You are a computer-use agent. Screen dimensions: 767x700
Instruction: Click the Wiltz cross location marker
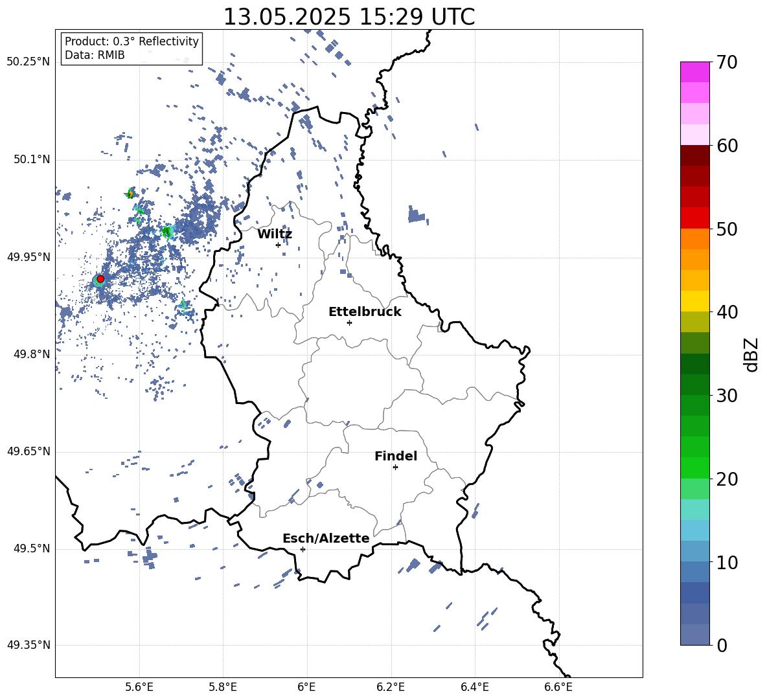click(279, 245)
